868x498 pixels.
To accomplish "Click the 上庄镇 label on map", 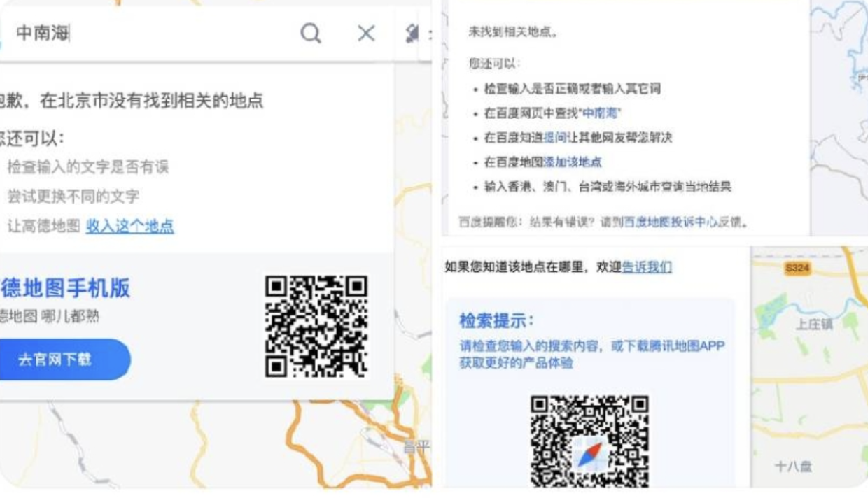I will click(x=814, y=324).
